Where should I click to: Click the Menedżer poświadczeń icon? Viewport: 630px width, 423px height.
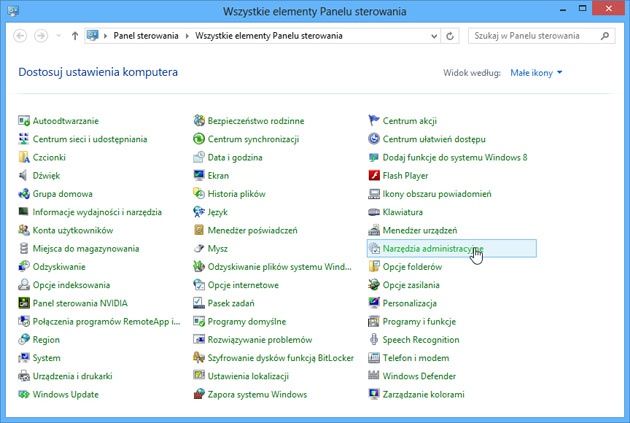[199, 230]
